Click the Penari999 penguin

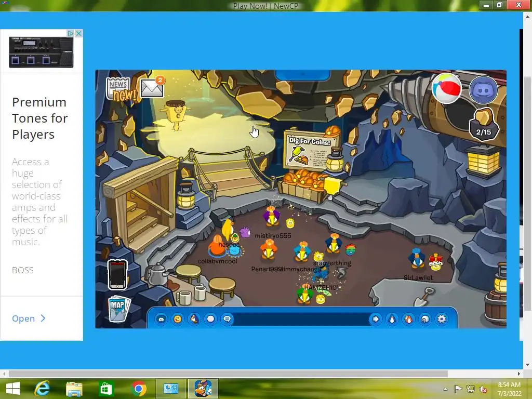pyautogui.click(x=269, y=250)
